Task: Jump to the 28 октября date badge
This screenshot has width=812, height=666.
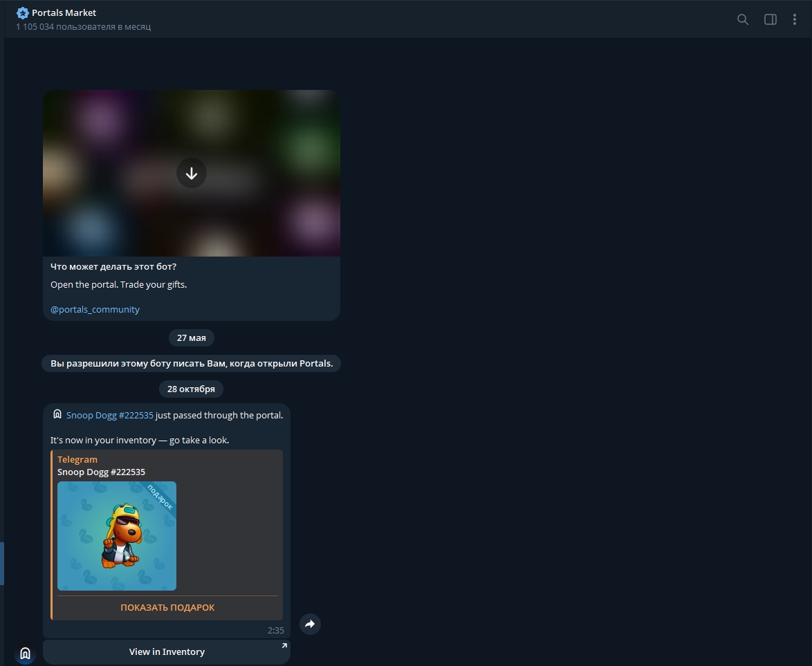Action: tap(191, 389)
